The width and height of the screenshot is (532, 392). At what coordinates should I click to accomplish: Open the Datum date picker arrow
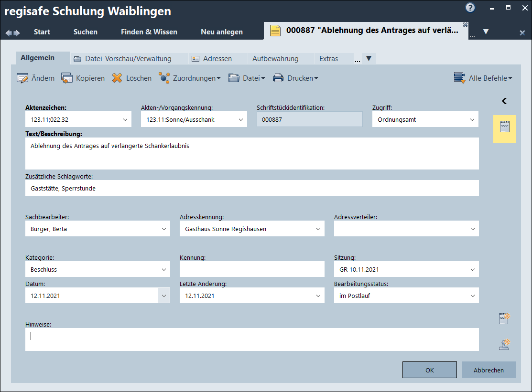coord(164,296)
